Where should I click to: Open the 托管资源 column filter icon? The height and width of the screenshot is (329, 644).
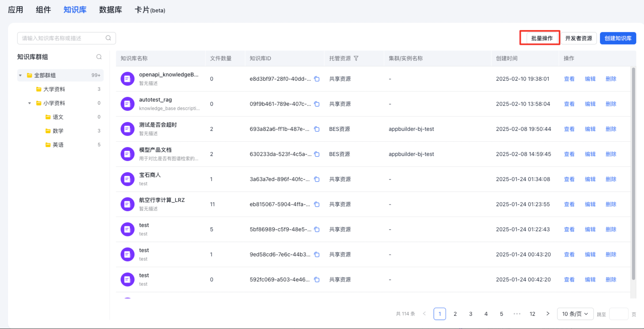point(356,58)
